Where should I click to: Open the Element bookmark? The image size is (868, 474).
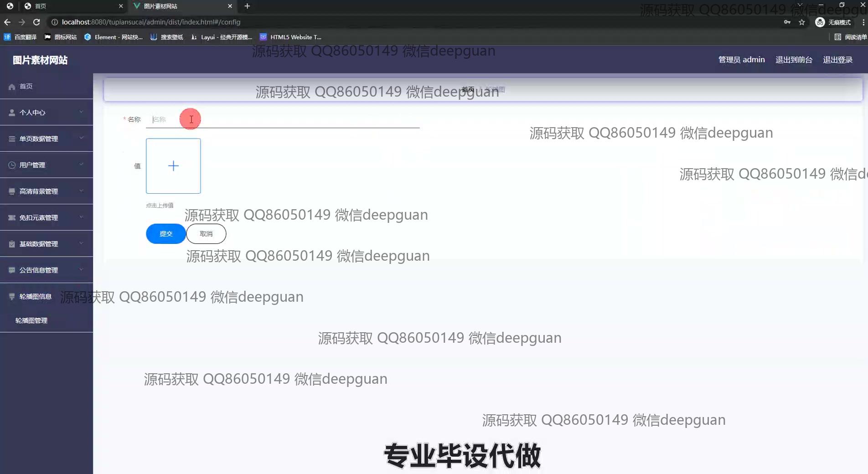coord(114,37)
